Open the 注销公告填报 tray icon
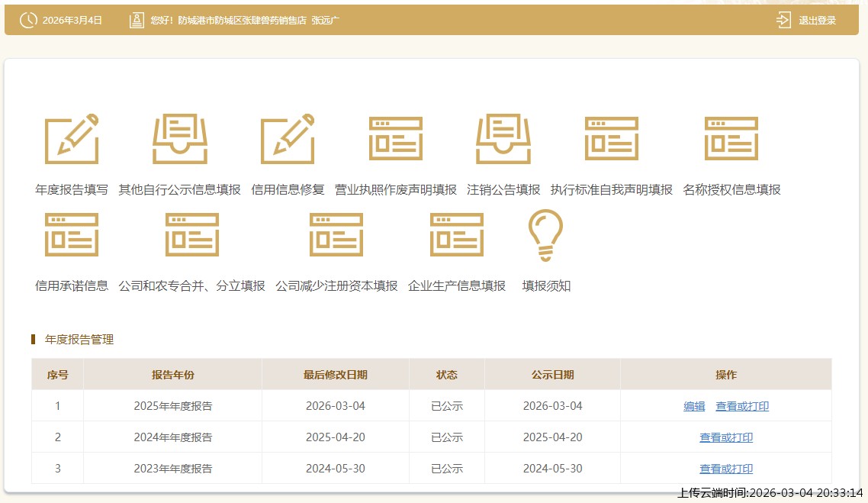 click(503, 139)
